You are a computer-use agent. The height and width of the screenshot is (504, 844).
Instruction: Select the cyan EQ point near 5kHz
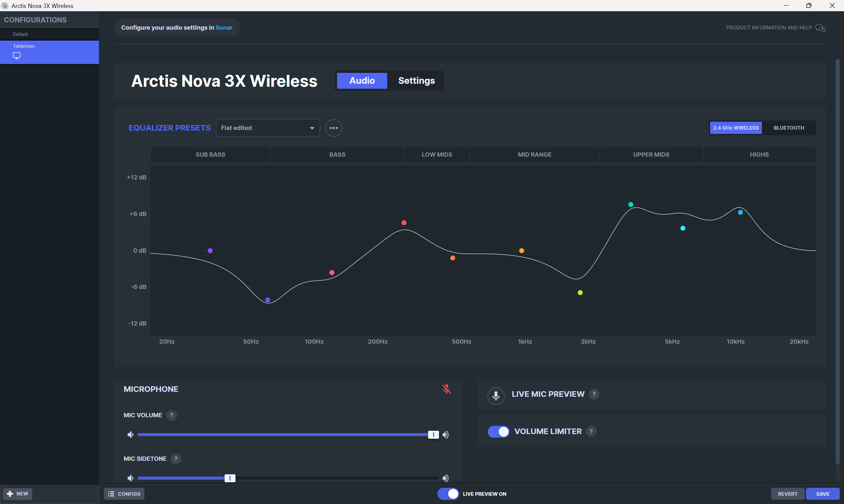[683, 228]
